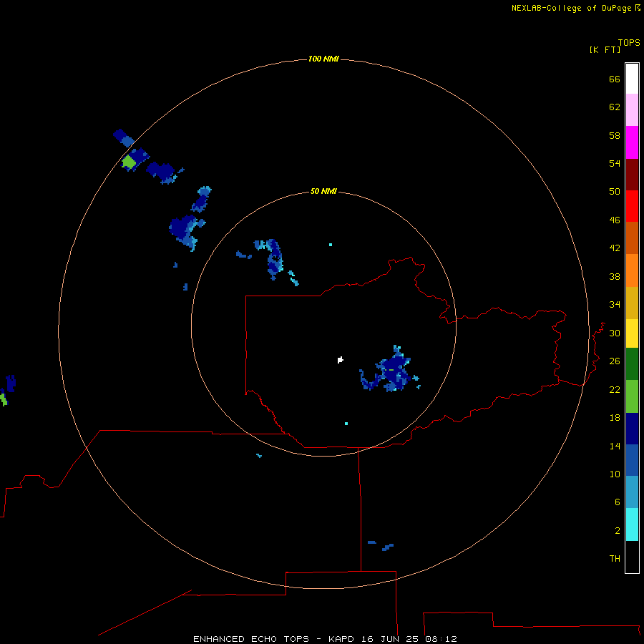Click the white swatch in the tops legend
The image size is (644, 644).
[x=632, y=79]
